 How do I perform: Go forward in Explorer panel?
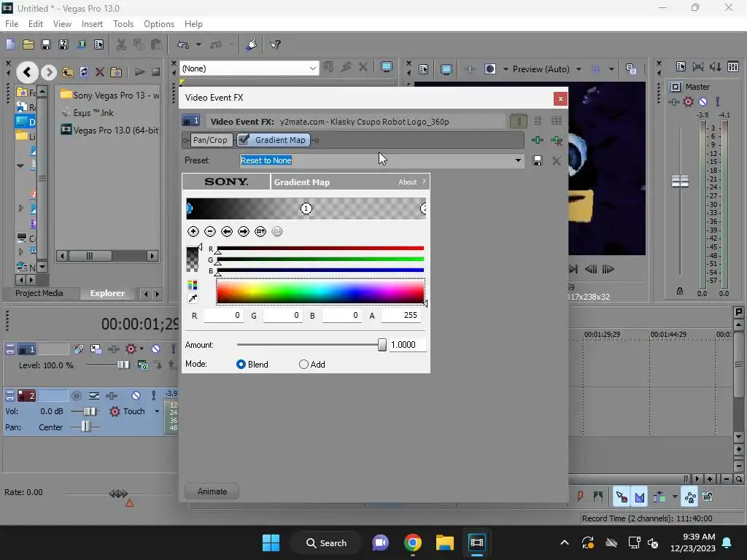coord(49,72)
